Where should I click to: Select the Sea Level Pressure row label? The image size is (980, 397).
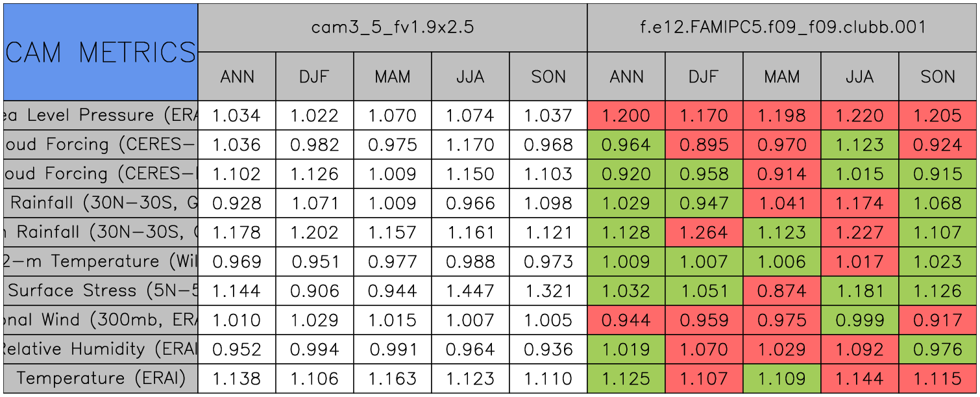(101, 116)
